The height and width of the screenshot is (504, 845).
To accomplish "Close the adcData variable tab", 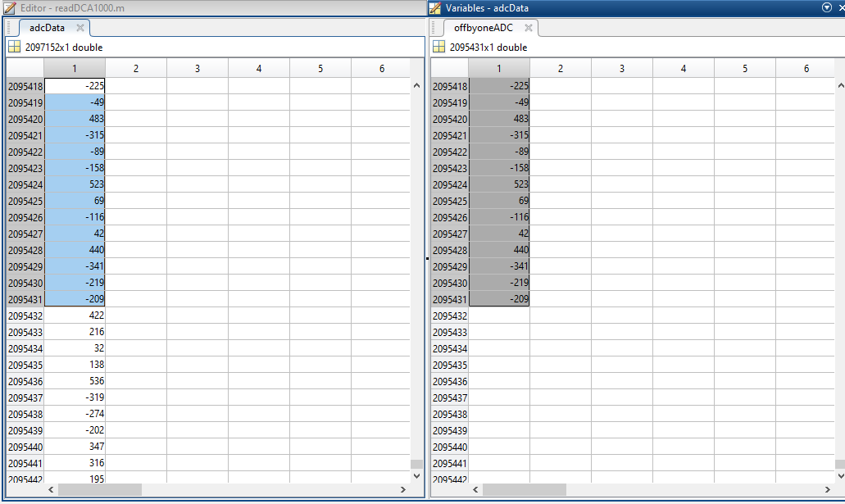I will (80, 28).
